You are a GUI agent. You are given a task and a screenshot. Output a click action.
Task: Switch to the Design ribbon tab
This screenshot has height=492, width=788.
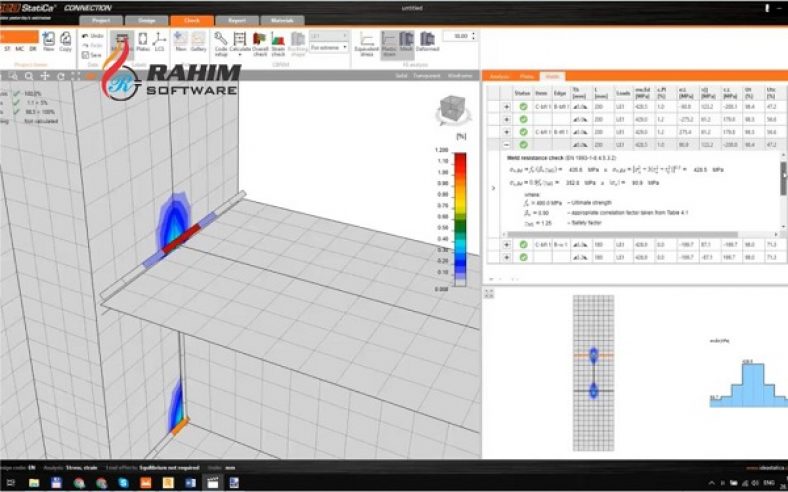coord(146,21)
